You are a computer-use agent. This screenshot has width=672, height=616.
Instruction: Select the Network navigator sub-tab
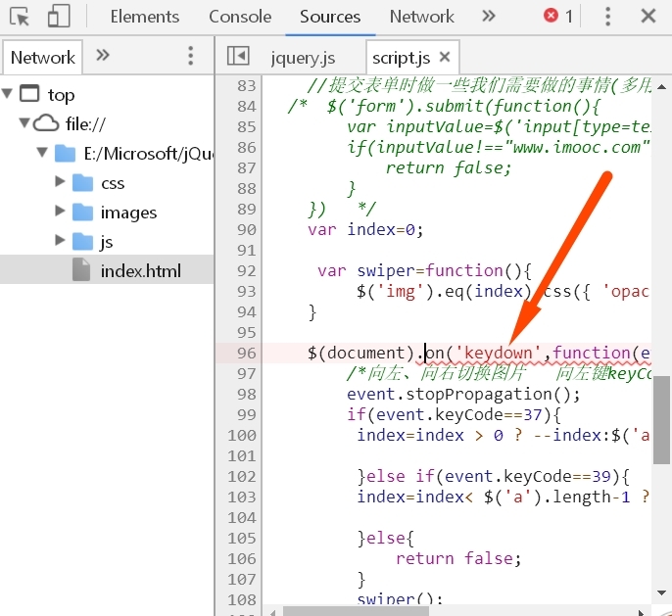click(x=43, y=58)
